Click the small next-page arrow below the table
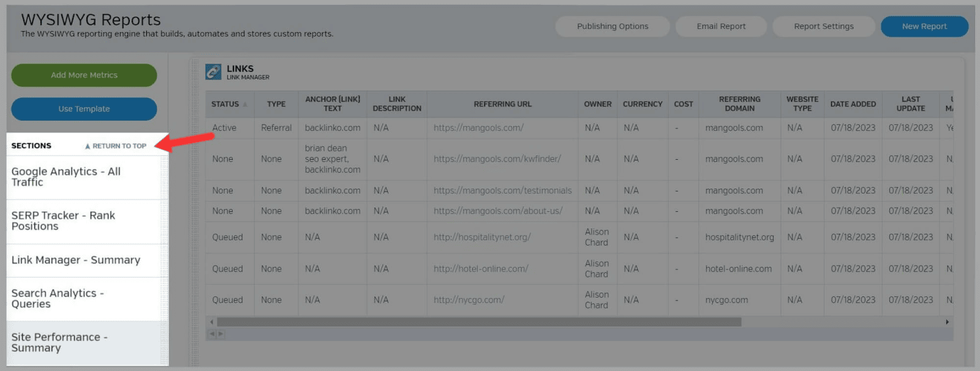This screenshot has height=371, width=980. pyautogui.click(x=221, y=334)
